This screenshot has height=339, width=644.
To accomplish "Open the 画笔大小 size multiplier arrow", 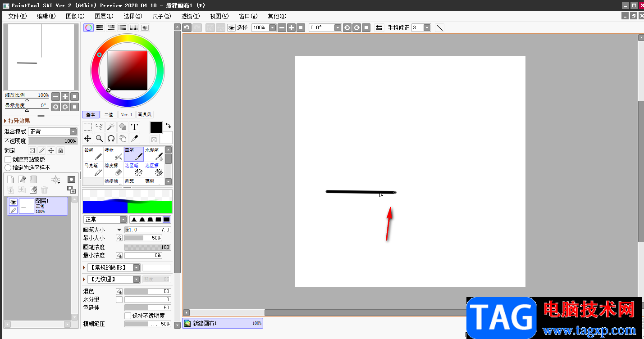I will coord(119,230).
